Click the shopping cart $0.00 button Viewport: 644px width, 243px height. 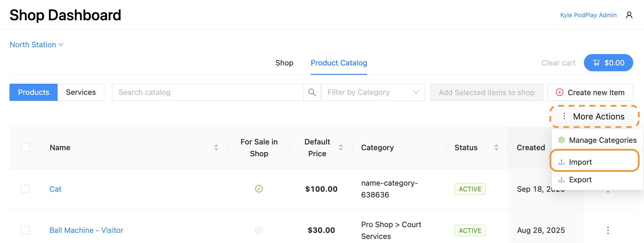pyautogui.click(x=608, y=63)
